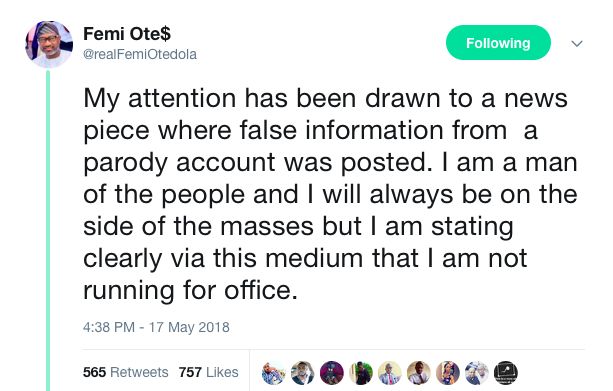The height and width of the screenshot is (391, 613).
Task: Open liker avatar with green background
Action: 360,373
